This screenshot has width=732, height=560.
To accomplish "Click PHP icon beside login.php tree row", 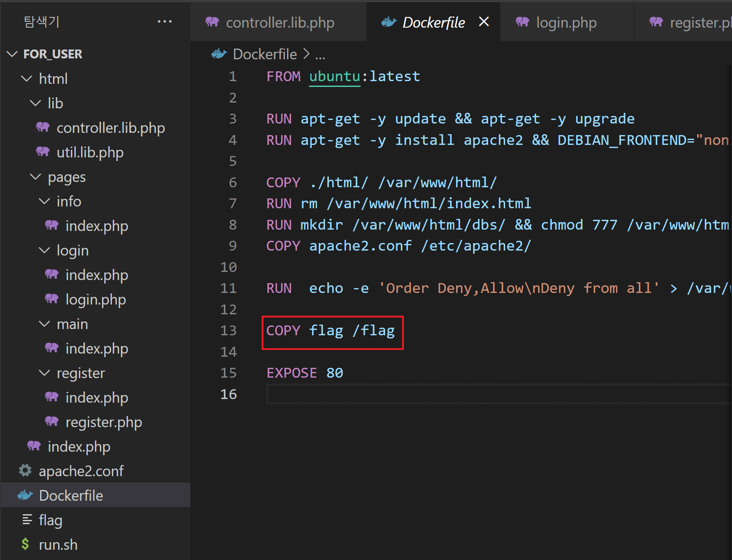I will click(52, 299).
